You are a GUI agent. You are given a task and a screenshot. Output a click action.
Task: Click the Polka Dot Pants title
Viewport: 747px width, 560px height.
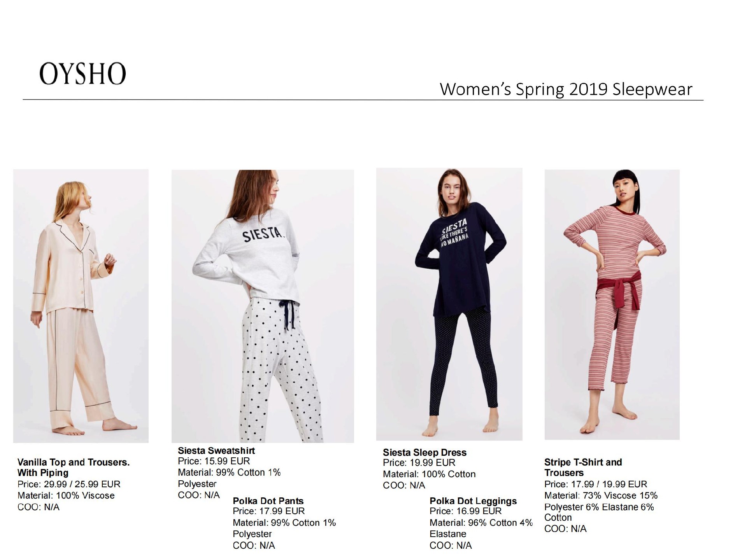point(268,501)
